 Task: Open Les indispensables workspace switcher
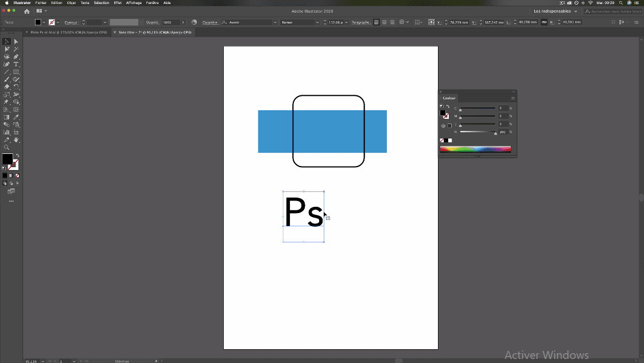[555, 11]
